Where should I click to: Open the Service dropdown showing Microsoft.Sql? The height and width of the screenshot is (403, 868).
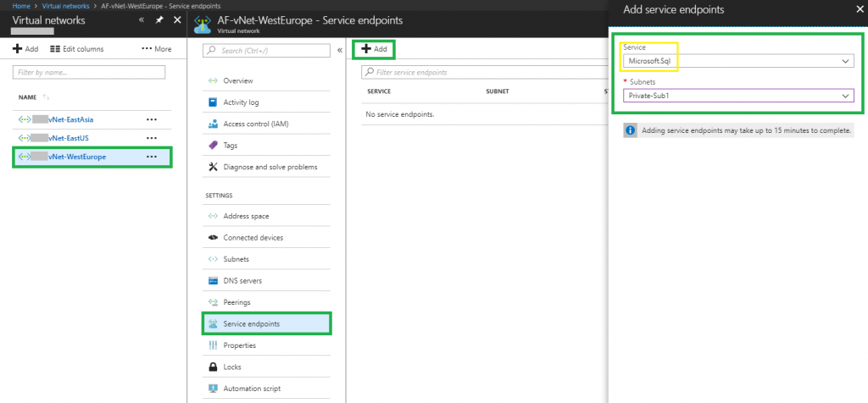(738, 61)
